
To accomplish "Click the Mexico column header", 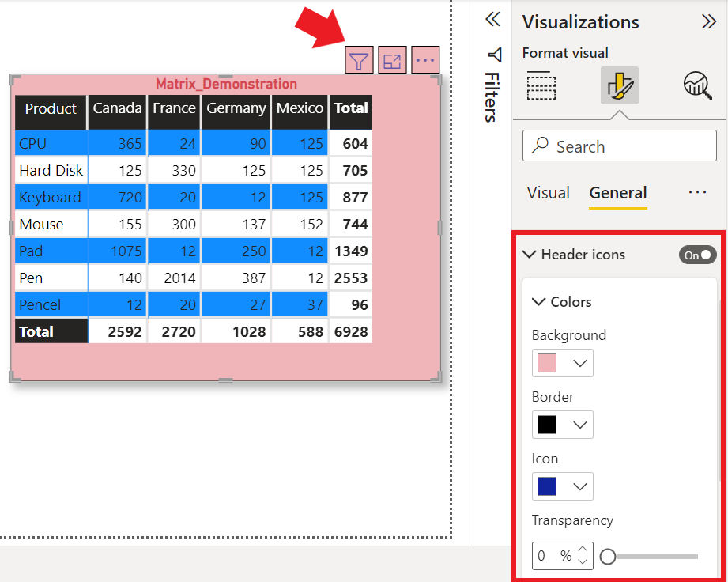I will coord(300,112).
